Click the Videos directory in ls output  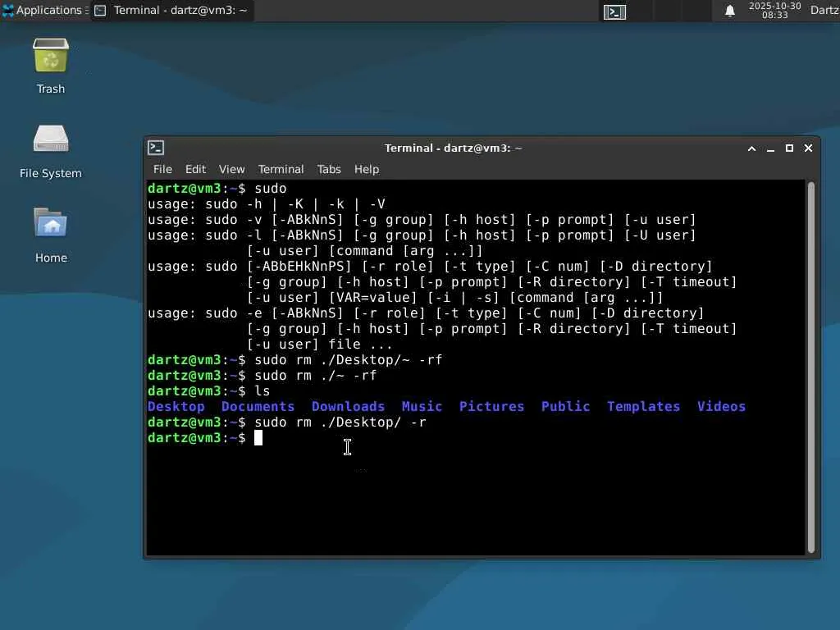coord(721,407)
